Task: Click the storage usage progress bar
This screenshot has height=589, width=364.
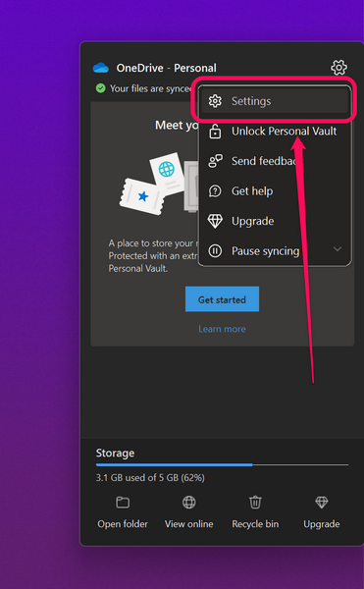Action: point(222,465)
